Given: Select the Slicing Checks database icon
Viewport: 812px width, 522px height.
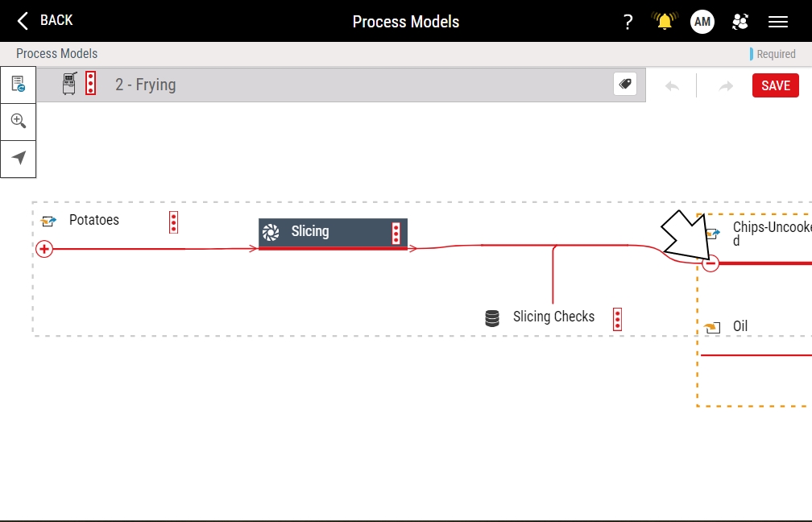Looking at the screenshot, I should (492, 318).
